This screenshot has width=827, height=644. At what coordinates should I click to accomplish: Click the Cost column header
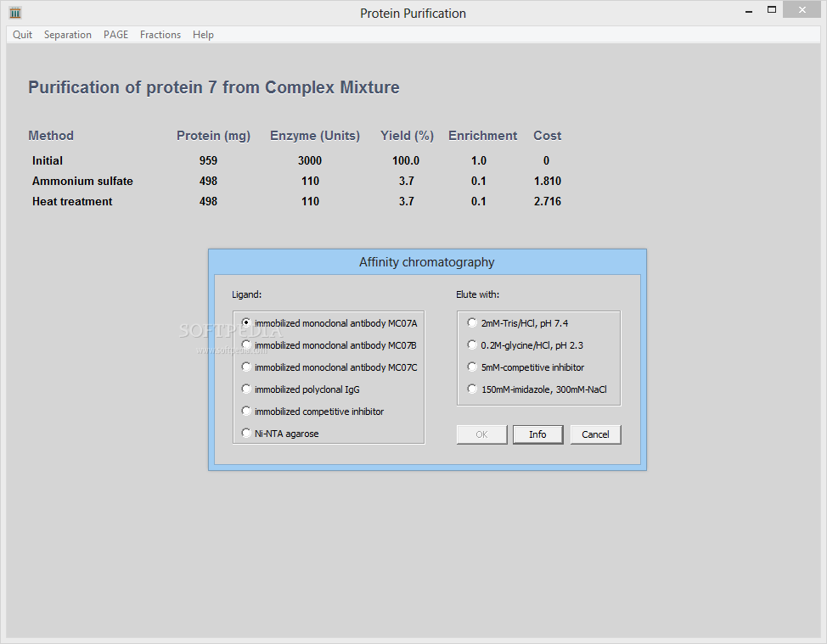[548, 136]
